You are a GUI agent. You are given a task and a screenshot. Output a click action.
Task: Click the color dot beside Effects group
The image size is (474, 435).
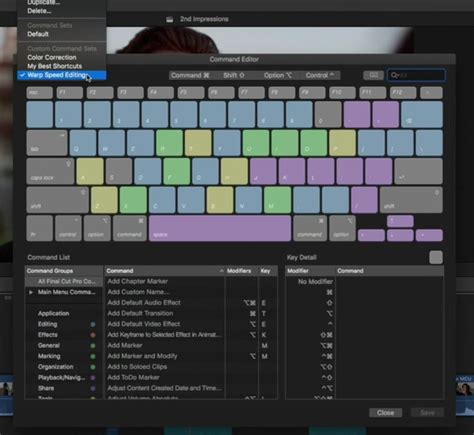(x=93, y=335)
